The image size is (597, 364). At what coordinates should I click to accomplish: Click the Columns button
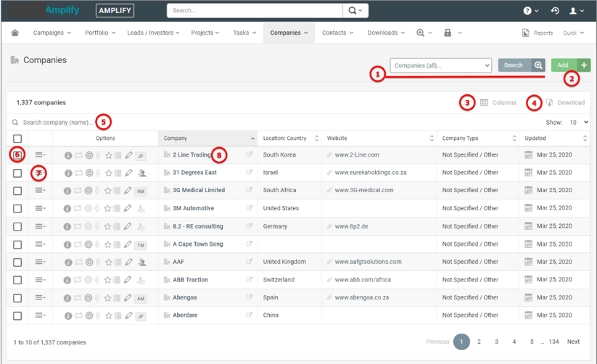point(498,102)
